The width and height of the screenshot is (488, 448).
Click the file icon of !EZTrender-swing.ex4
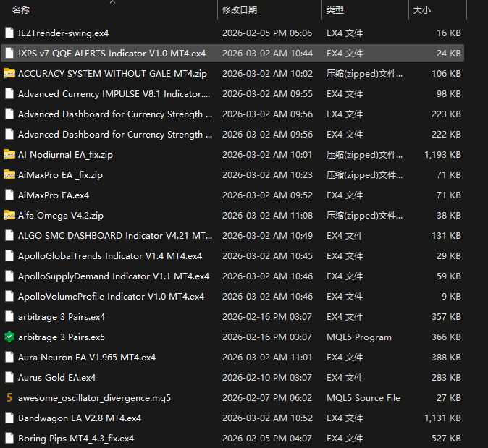click(x=9, y=33)
